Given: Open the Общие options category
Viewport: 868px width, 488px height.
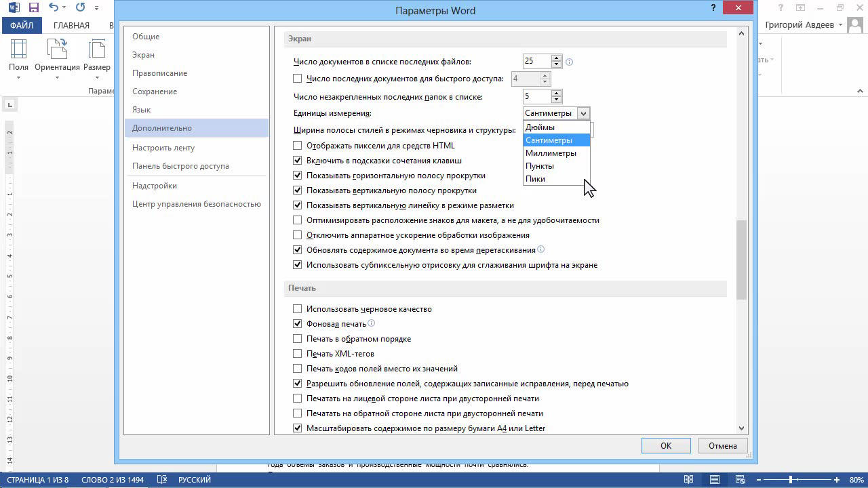Looking at the screenshot, I should 197,37.
